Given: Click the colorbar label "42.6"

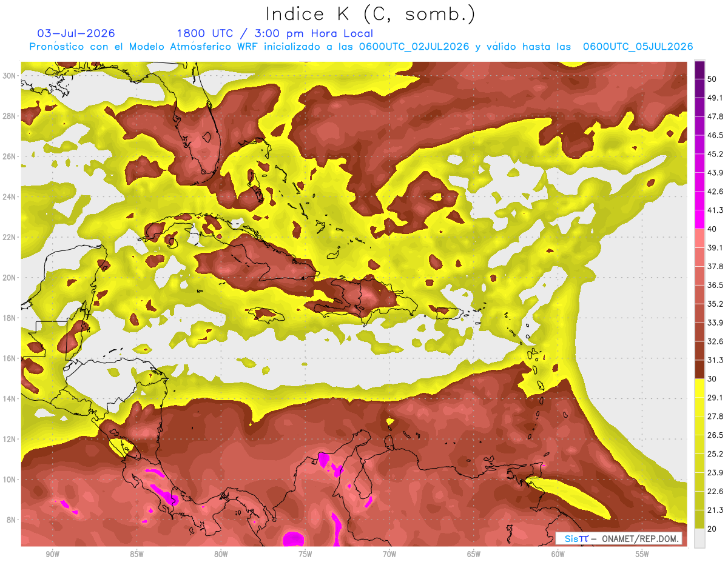Looking at the screenshot, I should (x=716, y=192).
